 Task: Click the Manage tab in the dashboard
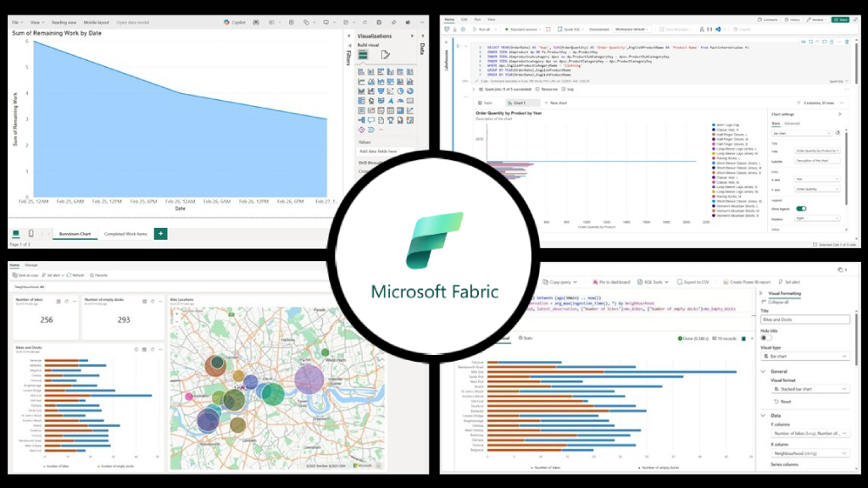(x=31, y=265)
